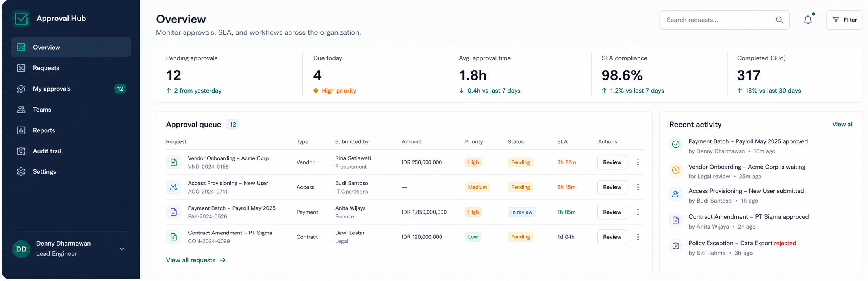This screenshot has height=281, width=868.
Task: Click the Priority column header
Action: pyautogui.click(x=474, y=141)
